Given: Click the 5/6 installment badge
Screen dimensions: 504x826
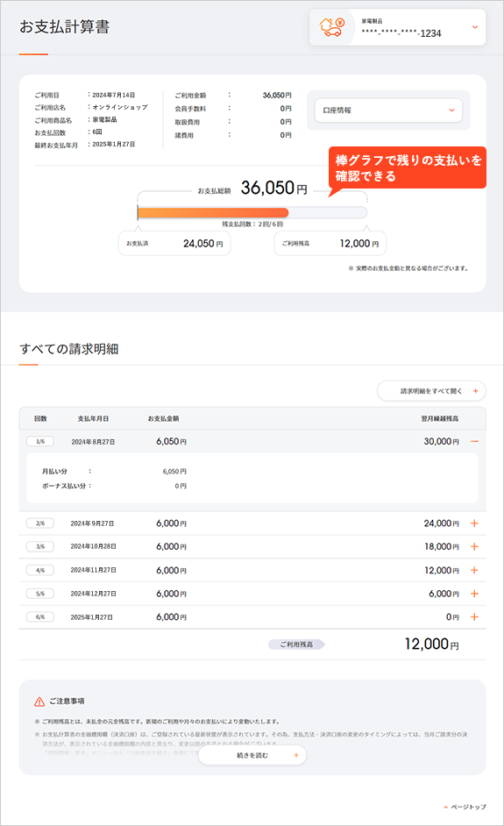Looking at the screenshot, I should (40, 594).
